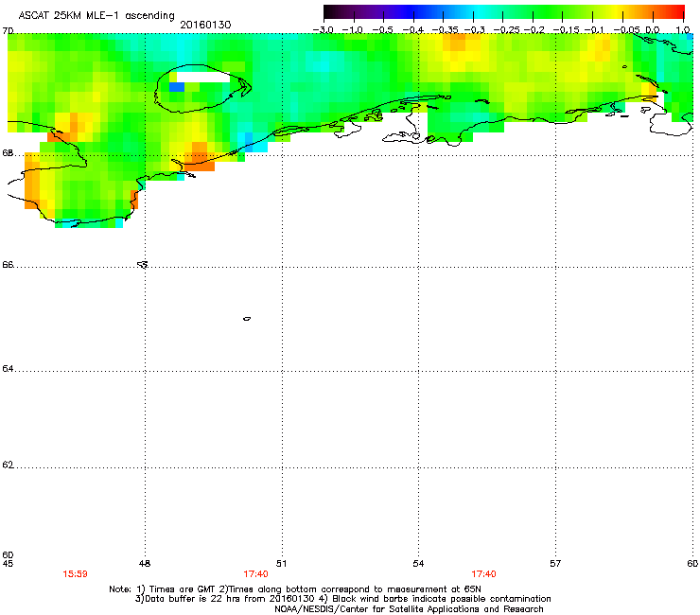700x615 pixels.
Task: Click the "-0.05" color scale label
Action: click(626, 30)
